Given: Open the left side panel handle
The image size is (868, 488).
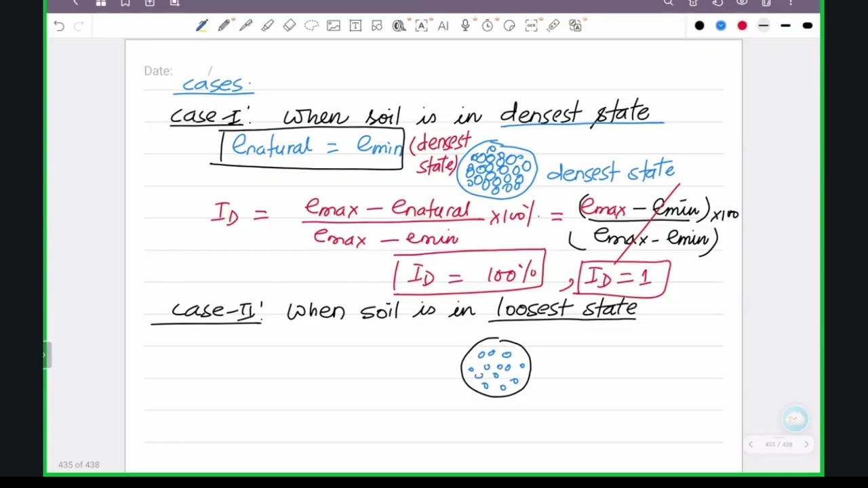Looking at the screenshot, I should [x=47, y=354].
